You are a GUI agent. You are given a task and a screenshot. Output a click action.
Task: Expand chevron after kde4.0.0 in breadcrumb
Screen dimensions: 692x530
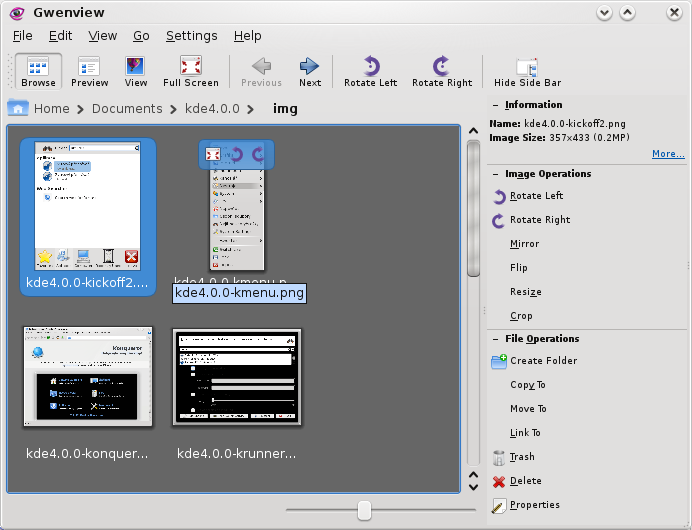pos(251,109)
